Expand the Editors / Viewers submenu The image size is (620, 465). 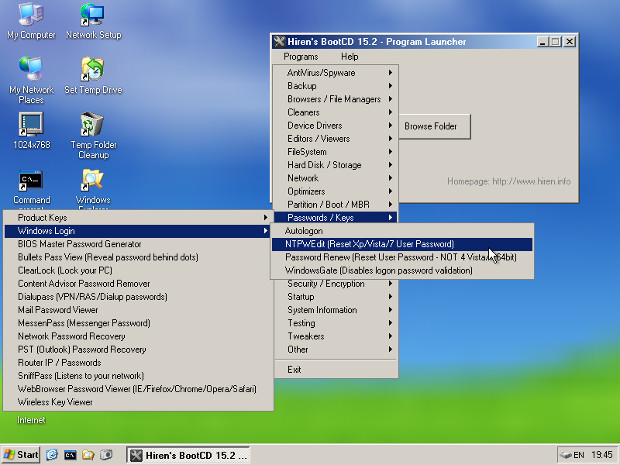pyautogui.click(x=336, y=138)
